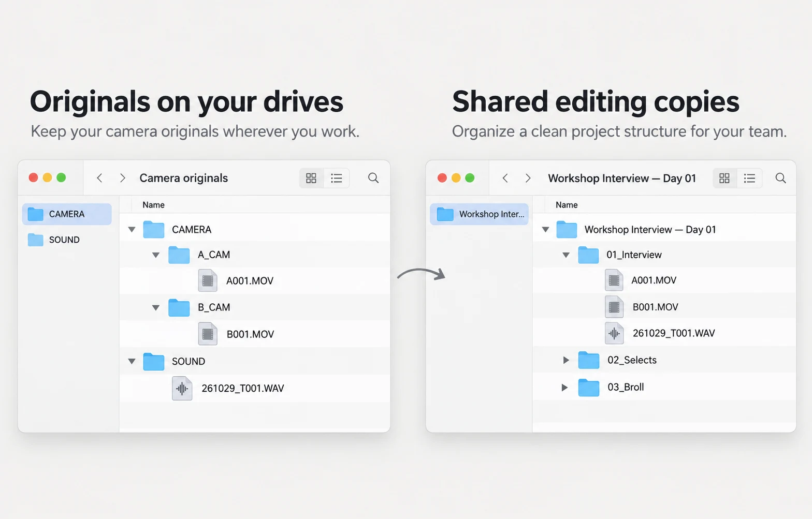Switch Camera originals window to list view
This screenshot has width=812, height=519.
pos(337,178)
